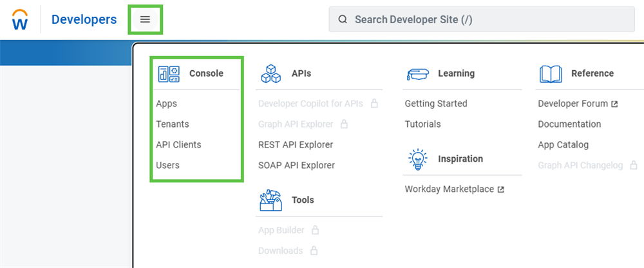Click the Tools toolbox icon
The width and height of the screenshot is (644, 268).
(271, 200)
